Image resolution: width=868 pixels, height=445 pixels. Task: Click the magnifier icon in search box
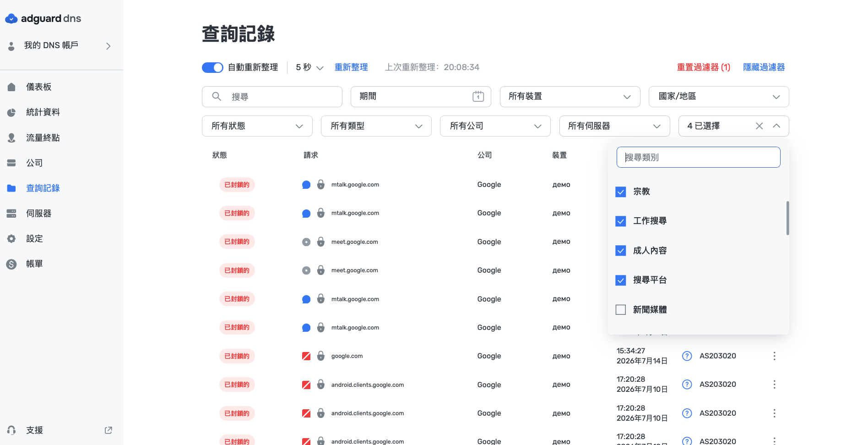tap(217, 96)
